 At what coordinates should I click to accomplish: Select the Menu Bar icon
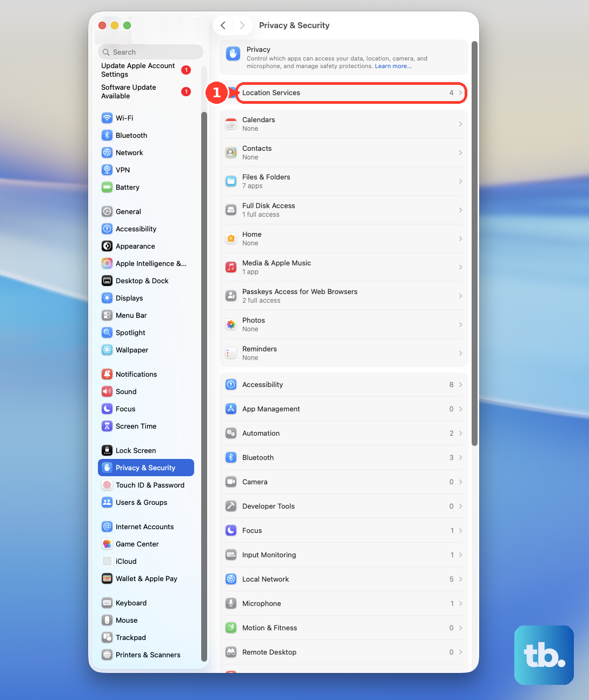107,315
